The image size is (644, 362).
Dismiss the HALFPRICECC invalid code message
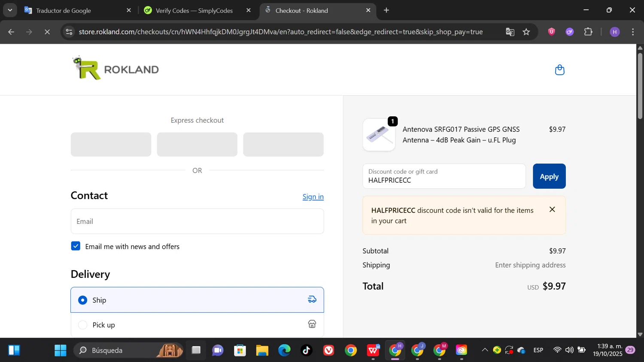coord(552,209)
